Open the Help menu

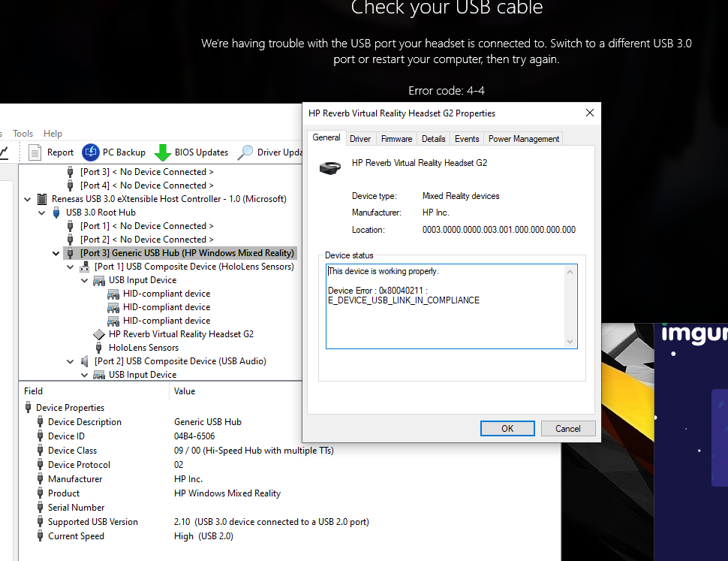click(53, 133)
